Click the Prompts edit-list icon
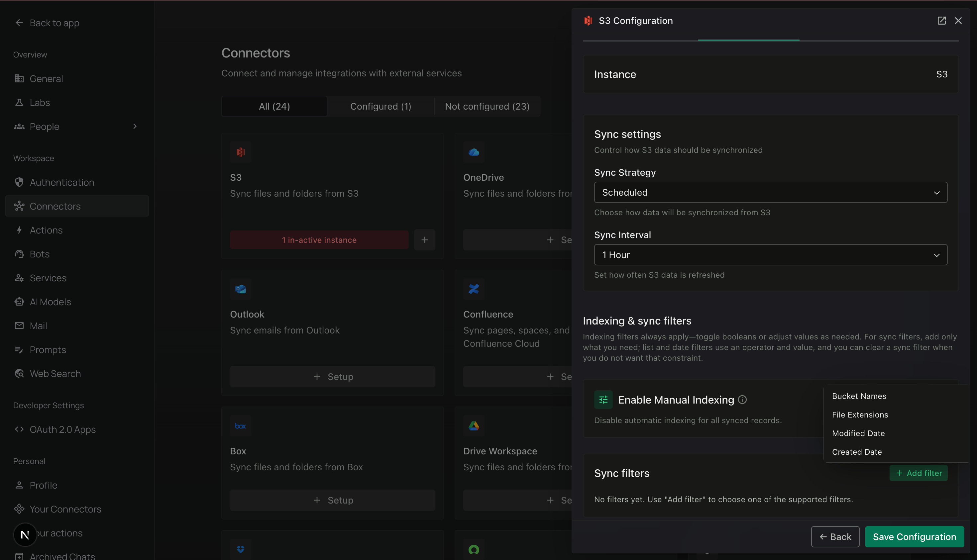The width and height of the screenshot is (977, 560). point(19,350)
